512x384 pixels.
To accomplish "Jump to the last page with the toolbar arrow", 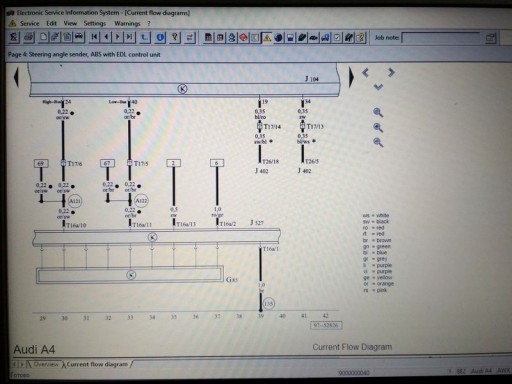I will [x=129, y=37].
